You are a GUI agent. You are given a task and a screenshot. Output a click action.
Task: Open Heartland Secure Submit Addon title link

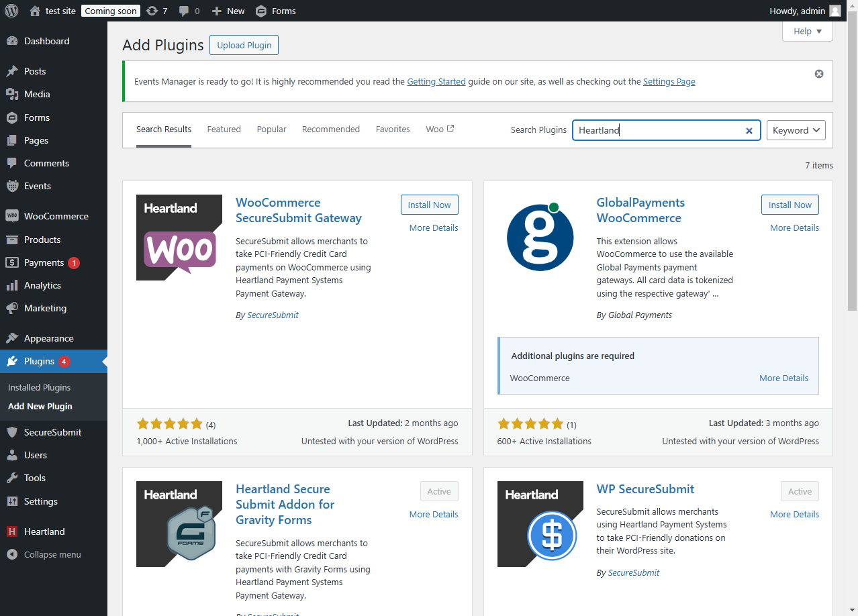(x=285, y=504)
